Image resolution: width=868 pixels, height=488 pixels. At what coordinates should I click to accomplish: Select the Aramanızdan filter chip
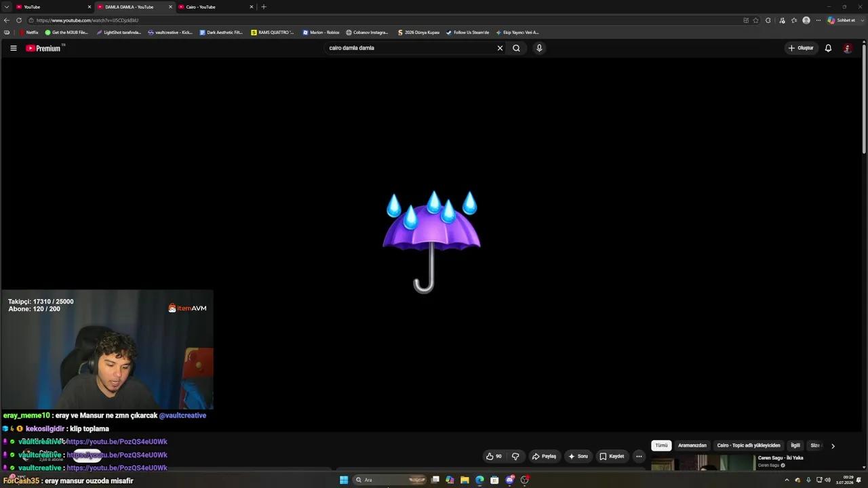pos(692,445)
